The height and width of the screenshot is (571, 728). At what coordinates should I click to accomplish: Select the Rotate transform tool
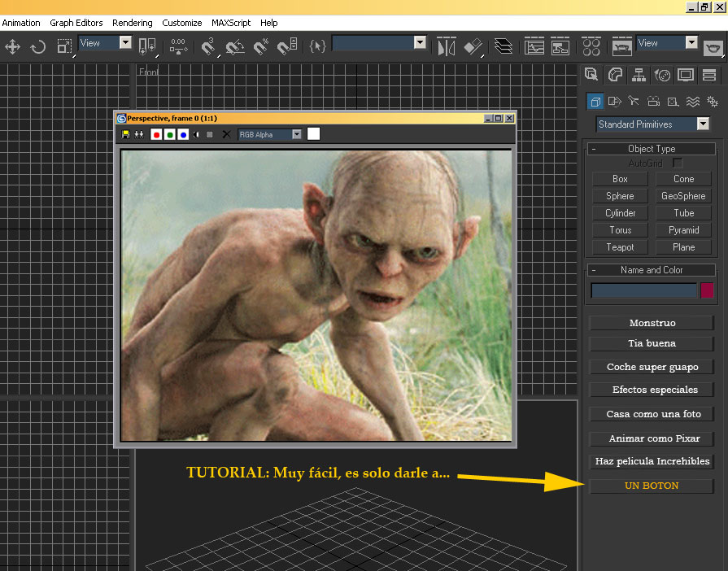point(38,46)
